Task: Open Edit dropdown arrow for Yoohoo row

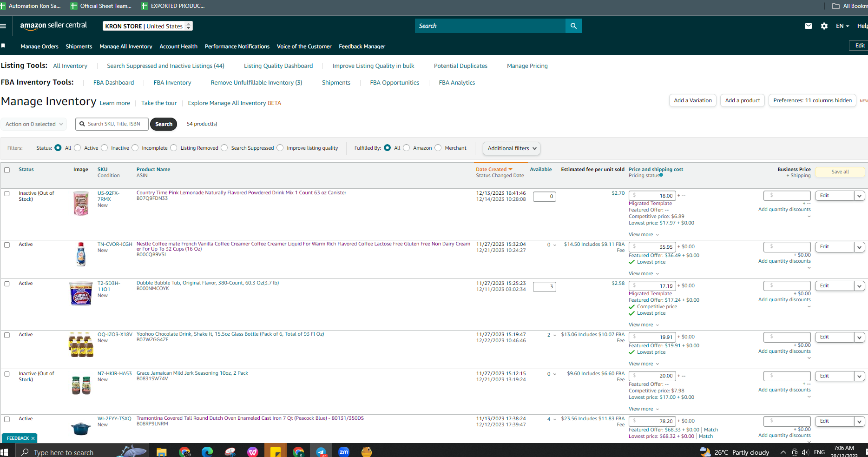Action: pos(860,337)
